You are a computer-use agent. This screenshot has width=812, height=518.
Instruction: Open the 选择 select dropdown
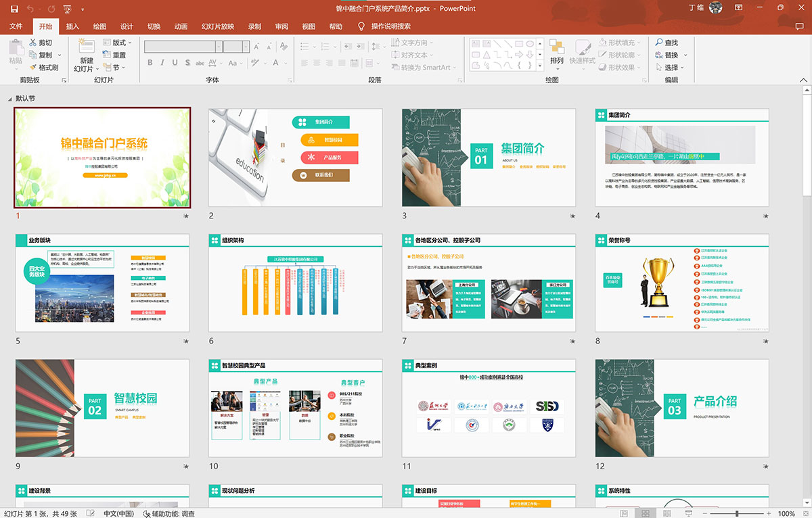coord(671,68)
